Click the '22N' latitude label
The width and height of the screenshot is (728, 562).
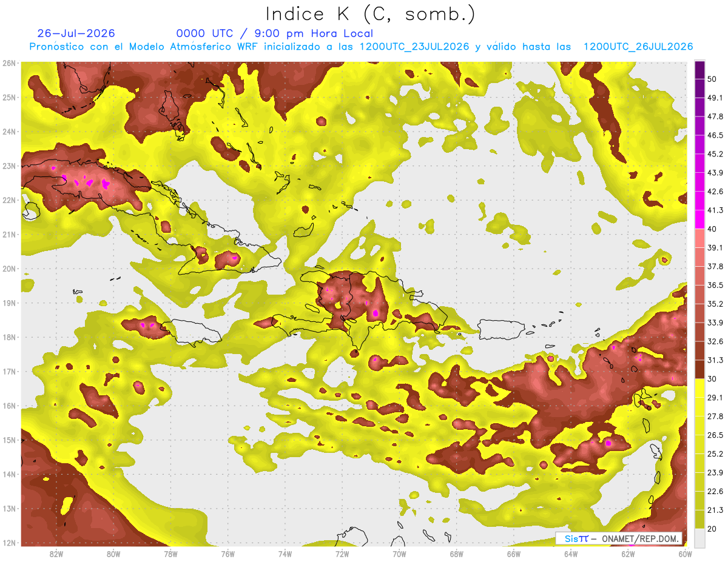(8, 200)
